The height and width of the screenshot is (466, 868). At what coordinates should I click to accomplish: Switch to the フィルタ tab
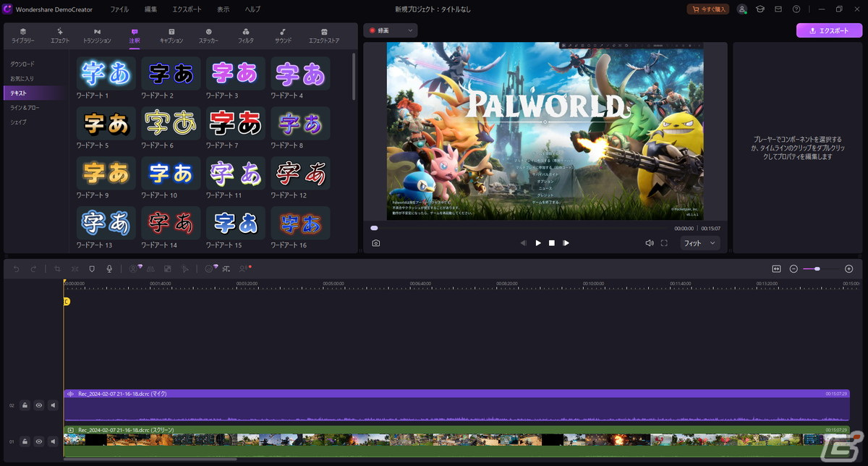(x=246, y=36)
